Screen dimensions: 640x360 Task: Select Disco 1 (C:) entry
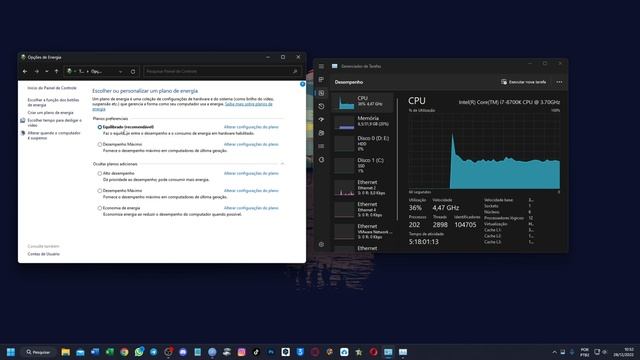(363, 165)
